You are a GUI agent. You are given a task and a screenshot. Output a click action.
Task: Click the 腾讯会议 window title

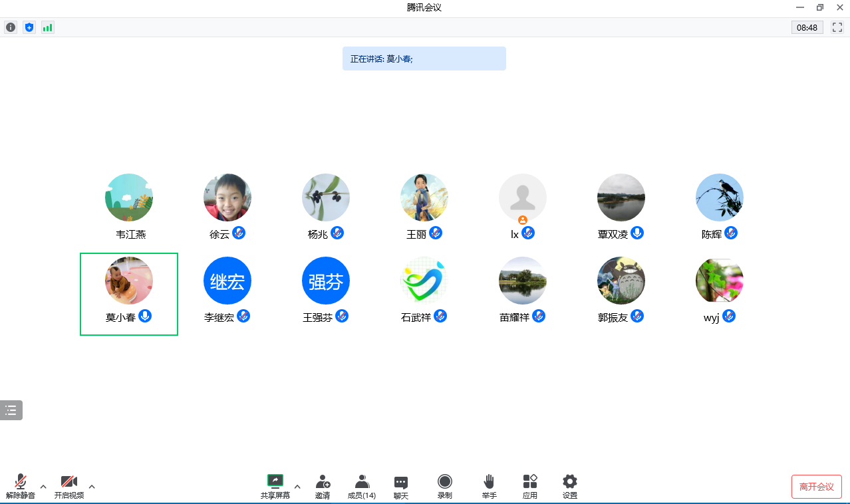click(424, 7)
